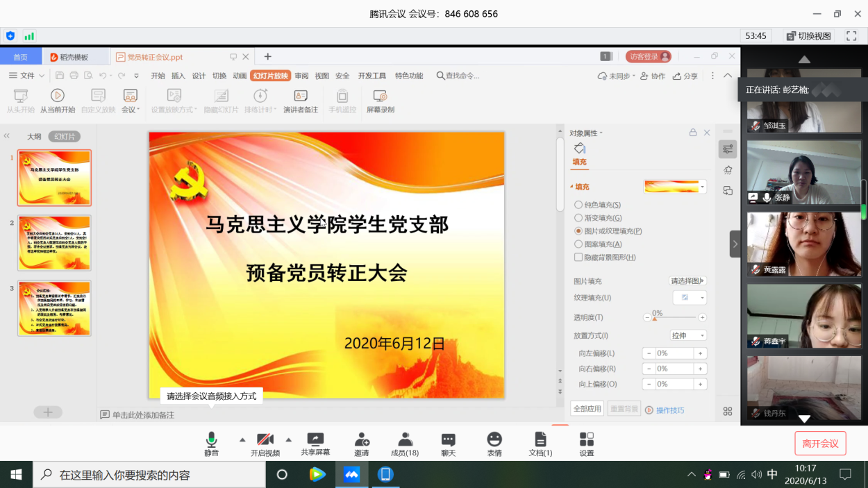Enable the 隐藏背景图形(H) checkbox
This screenshot has width=868, height=488.
(578, 257)
